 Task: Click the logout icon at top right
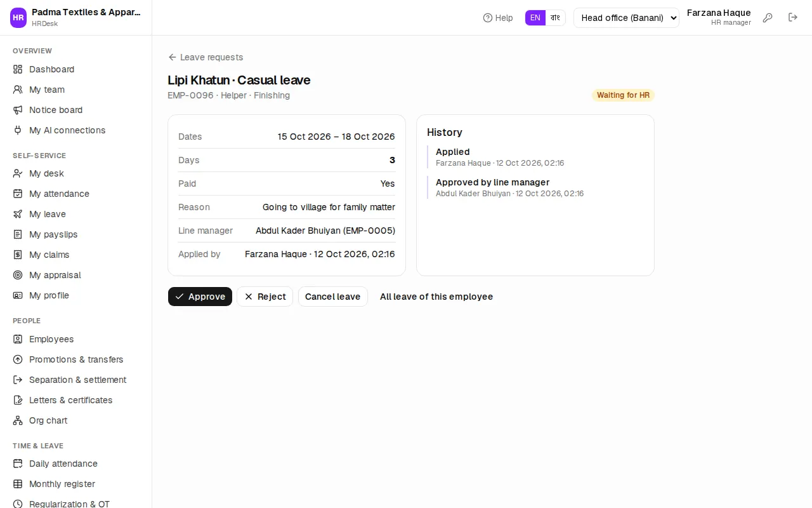(x=793, y=18)
